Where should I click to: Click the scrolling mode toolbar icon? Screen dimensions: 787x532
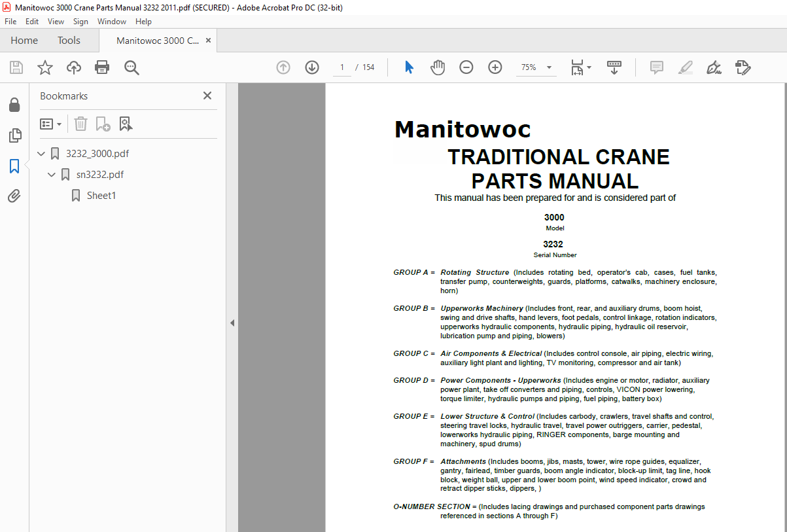point(614,67)
